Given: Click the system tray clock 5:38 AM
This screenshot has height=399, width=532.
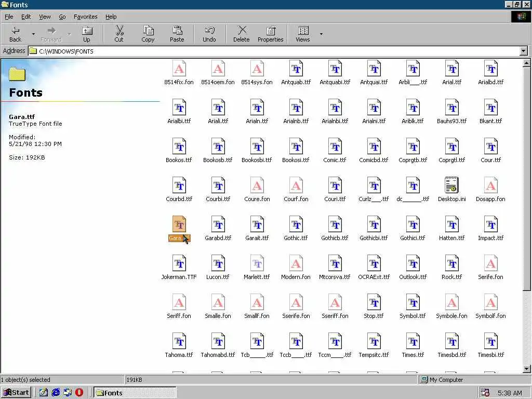Looking at the screenshot, I should pyautogui.click(x=510, y=393).
